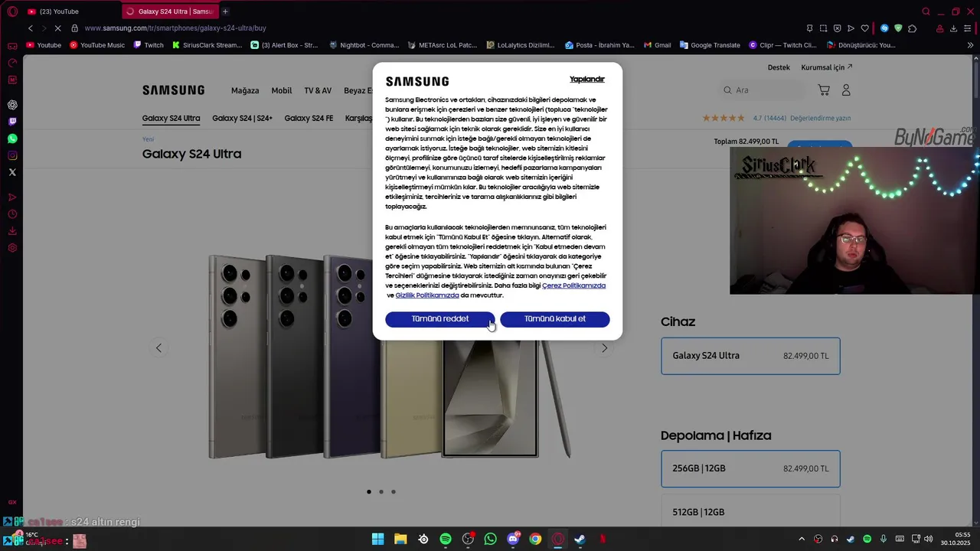This screenshot has width=980, height=551.
Task: Open Yapılandır cookie settings link
Action: coord(587,80)
